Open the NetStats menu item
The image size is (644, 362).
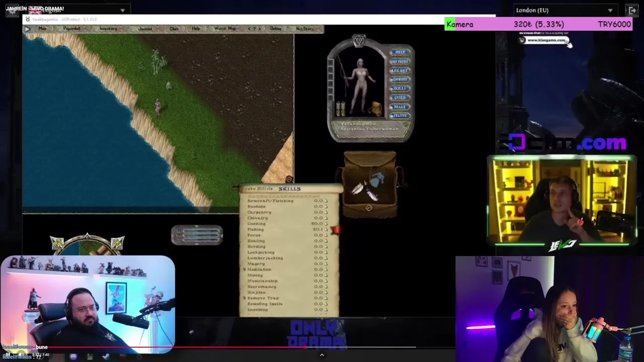click(x=305, y=29)
